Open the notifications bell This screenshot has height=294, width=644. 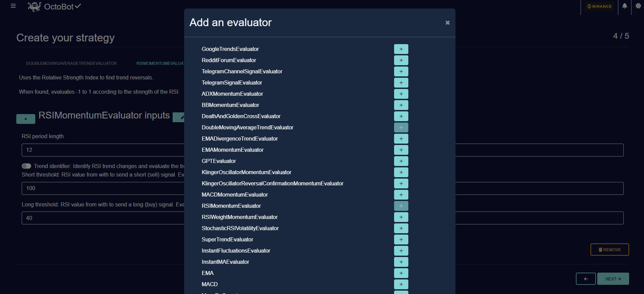click(624, 6)
